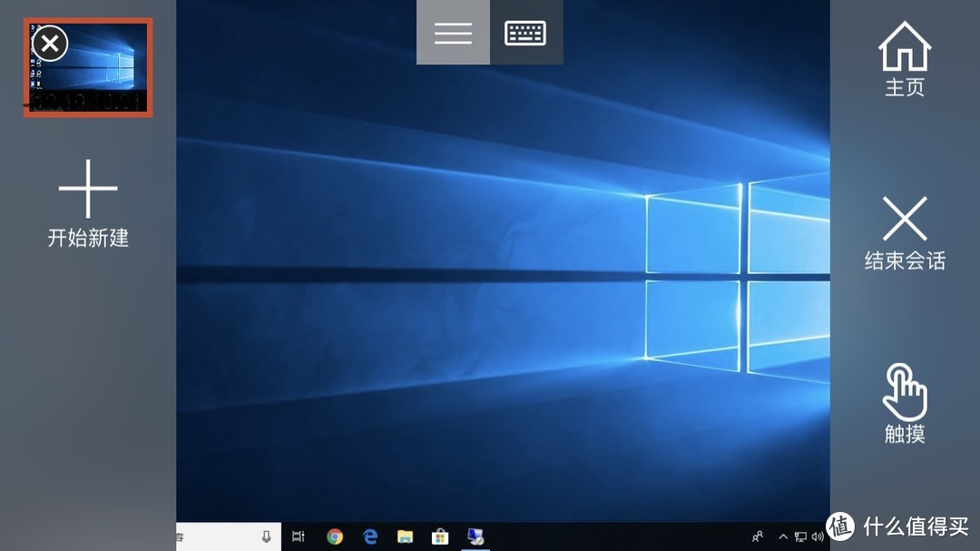Open the People icon in the taskbar

(758, 536)
